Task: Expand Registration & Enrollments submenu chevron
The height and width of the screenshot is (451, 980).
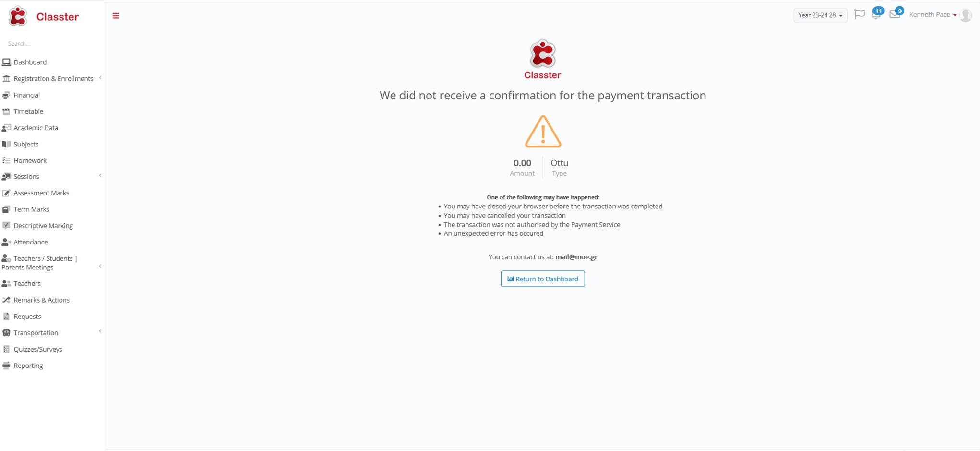Action: (x=100, y=78)
